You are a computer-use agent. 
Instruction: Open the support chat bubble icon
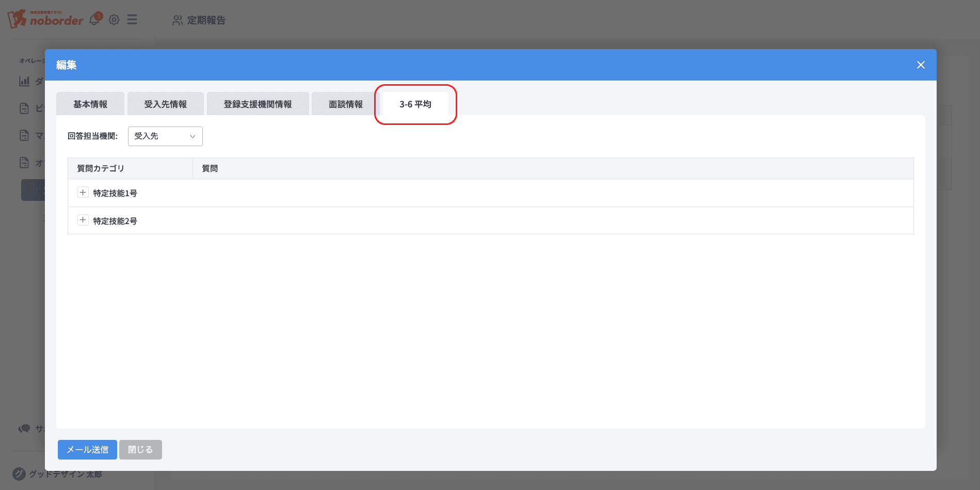click(24, 429)
